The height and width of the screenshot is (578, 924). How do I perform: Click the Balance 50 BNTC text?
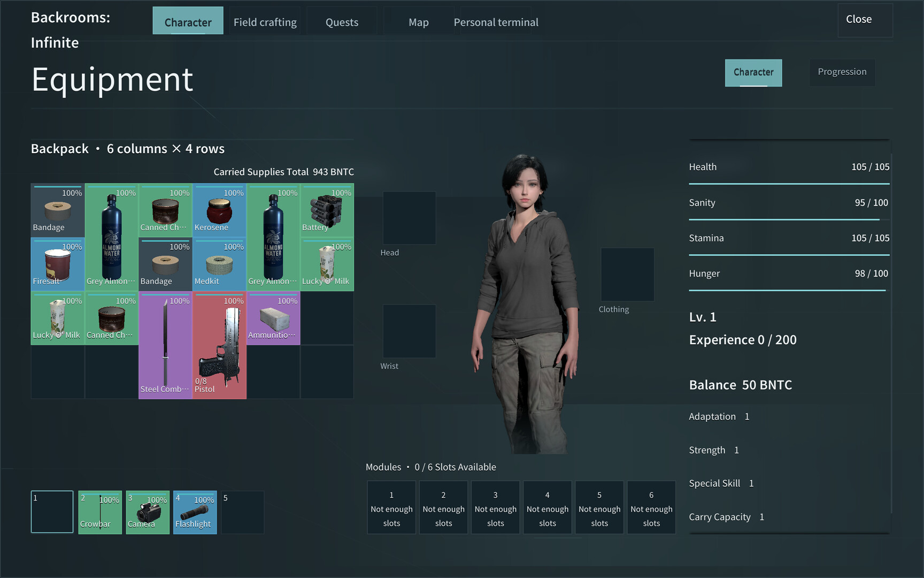[741, 385]
